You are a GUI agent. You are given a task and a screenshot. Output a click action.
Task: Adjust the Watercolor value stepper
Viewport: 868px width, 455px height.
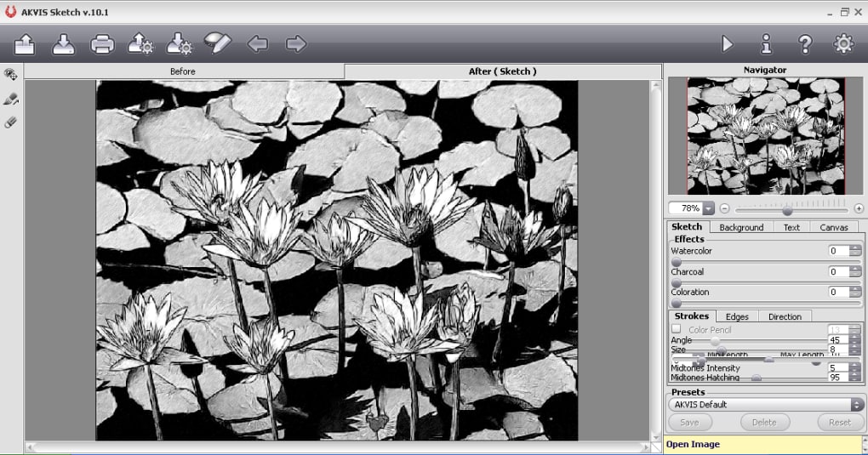tap(855, 251)
